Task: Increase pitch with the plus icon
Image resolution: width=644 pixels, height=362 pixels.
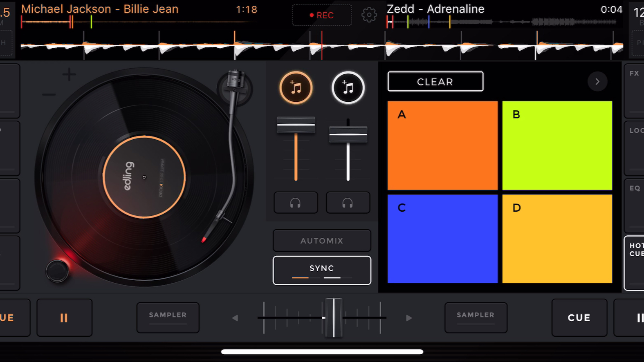Action: click(69, 74)
